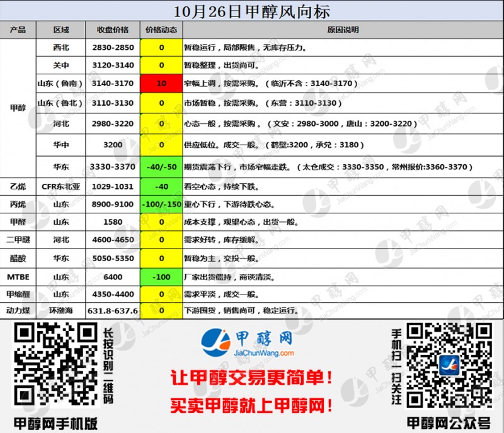Select the price 1580 cell
Viewport: 504px width, 433px height.
[113, 222]
